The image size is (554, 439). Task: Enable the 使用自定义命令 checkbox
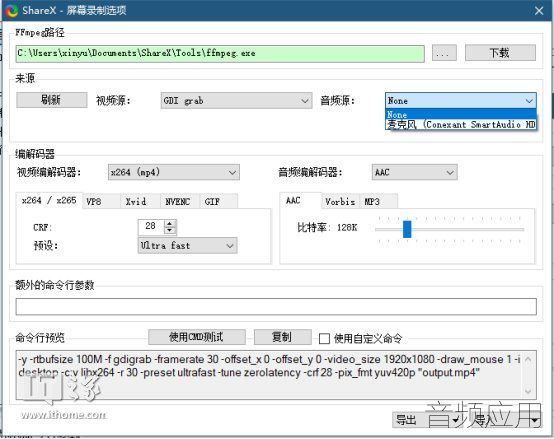(x=324, y=339)
